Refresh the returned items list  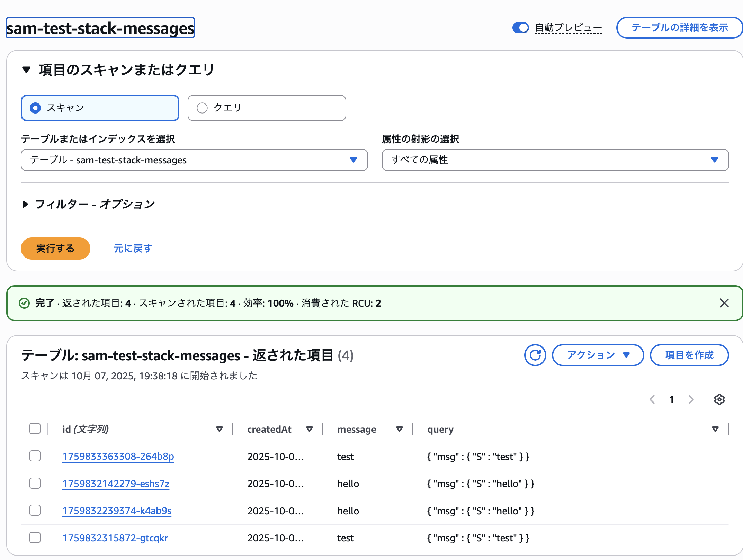(535, 355)
